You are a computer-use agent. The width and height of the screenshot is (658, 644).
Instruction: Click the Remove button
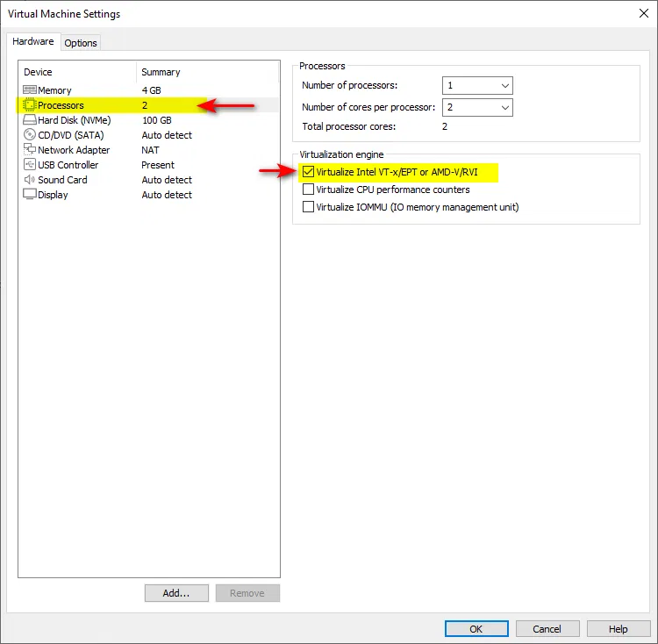pos(247,593)
